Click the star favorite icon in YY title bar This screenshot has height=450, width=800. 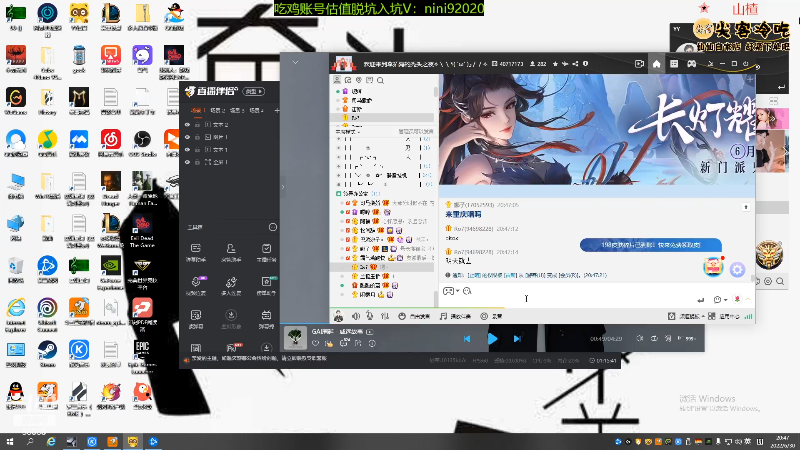coord(555,64)
